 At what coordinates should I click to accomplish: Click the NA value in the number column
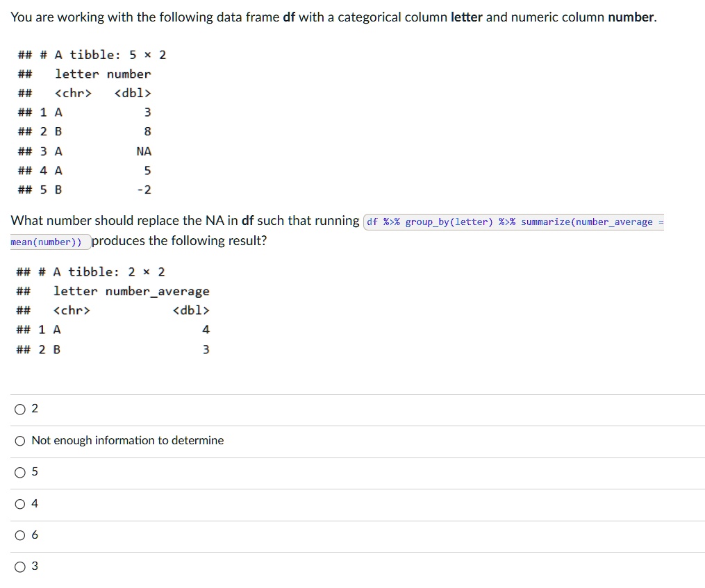click(x=144, y=151)
